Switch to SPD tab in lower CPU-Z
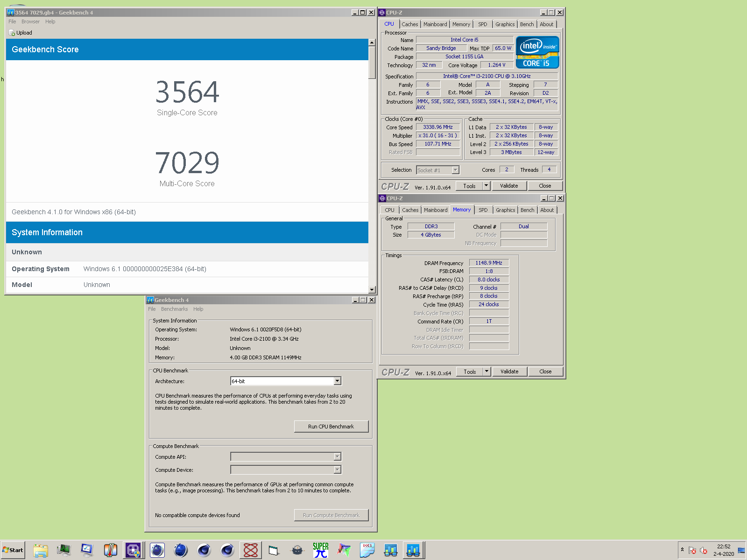747x560 pixels. [x=483, y=210]
